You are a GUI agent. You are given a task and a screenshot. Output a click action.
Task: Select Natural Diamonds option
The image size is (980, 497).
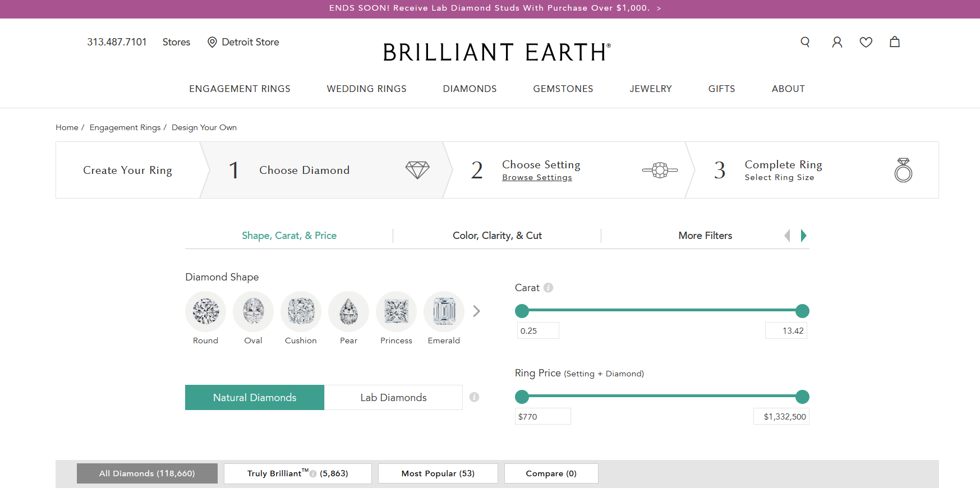(255, 398)
